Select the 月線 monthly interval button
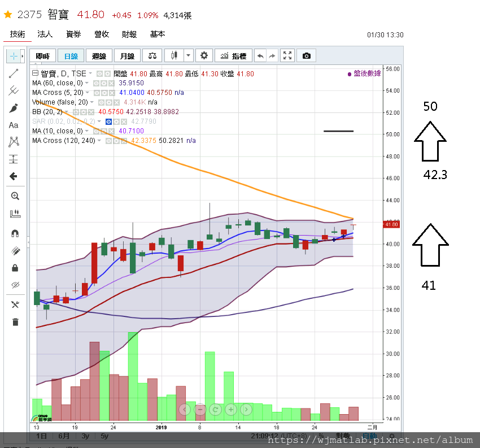Image resolution: width=480 pixels, height=448 pixels. [x=127, y=56]
